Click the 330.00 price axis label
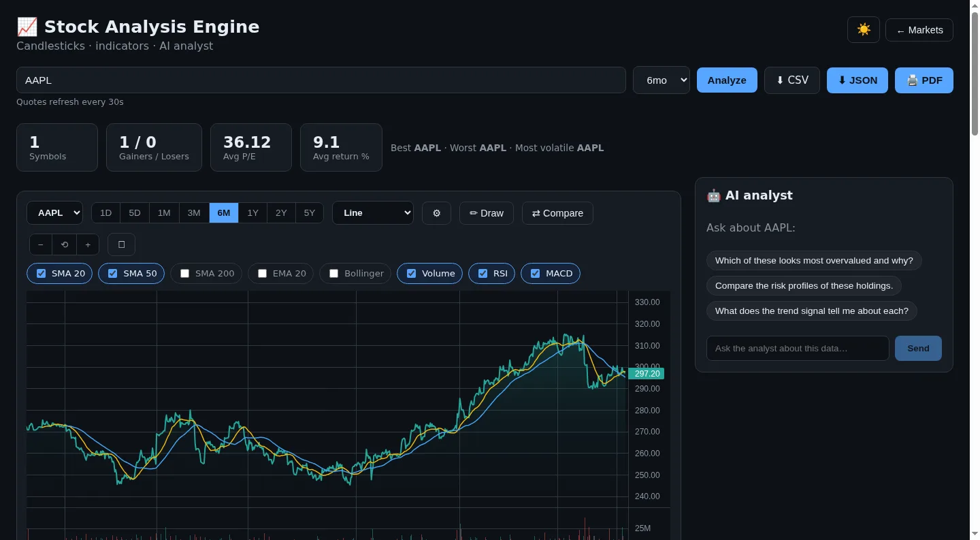This screenshot has height=540, width=980. tap(647, 302)
